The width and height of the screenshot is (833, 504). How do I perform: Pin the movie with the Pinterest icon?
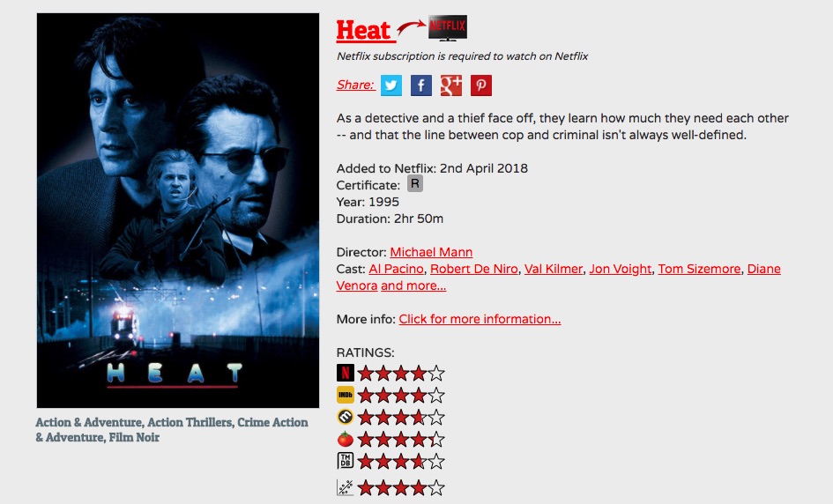tap(480, 85)
